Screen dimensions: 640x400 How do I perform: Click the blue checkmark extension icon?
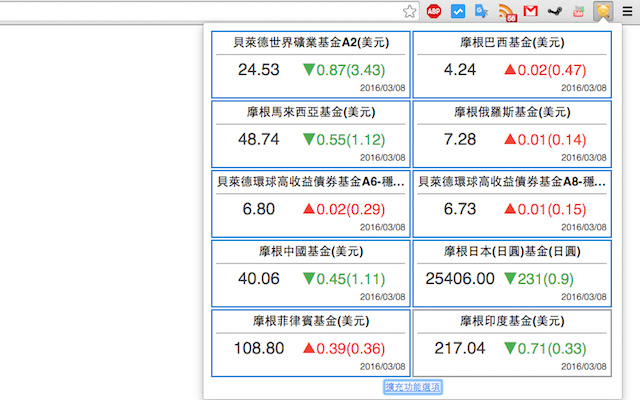[458, 11]
